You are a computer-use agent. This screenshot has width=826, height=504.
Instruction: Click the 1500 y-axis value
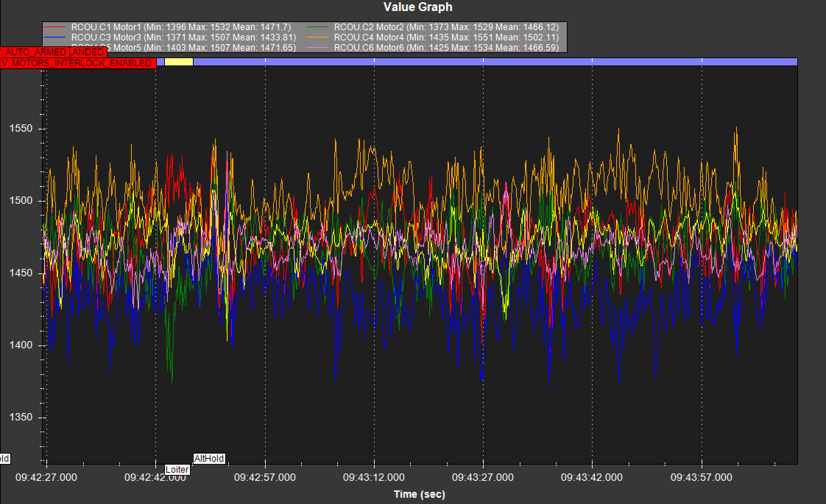pyautogui.click(x=21, y=200)
